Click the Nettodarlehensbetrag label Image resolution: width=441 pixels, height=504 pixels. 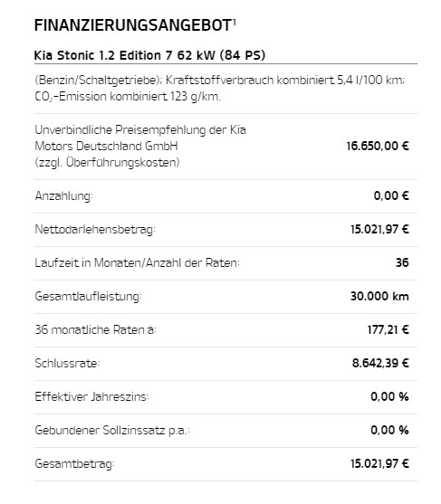[95, 229]
